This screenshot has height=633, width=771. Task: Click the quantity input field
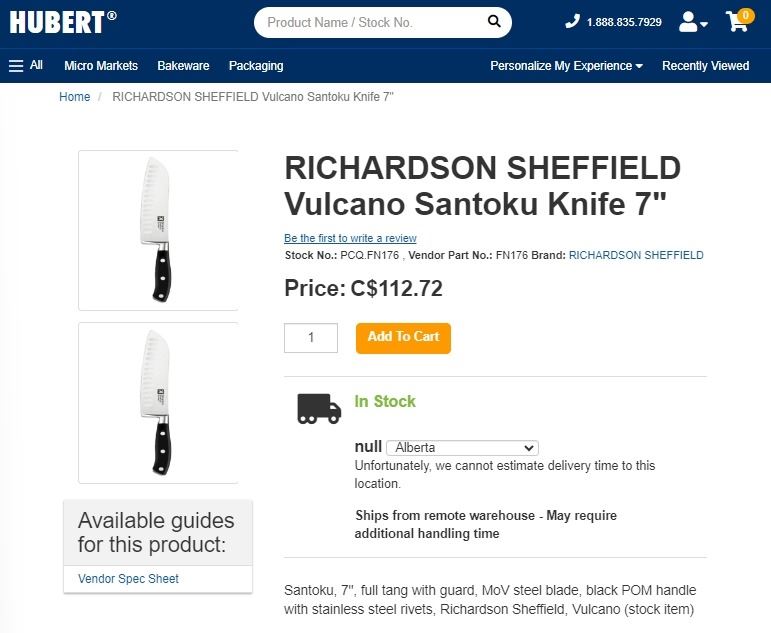[310, 338]
